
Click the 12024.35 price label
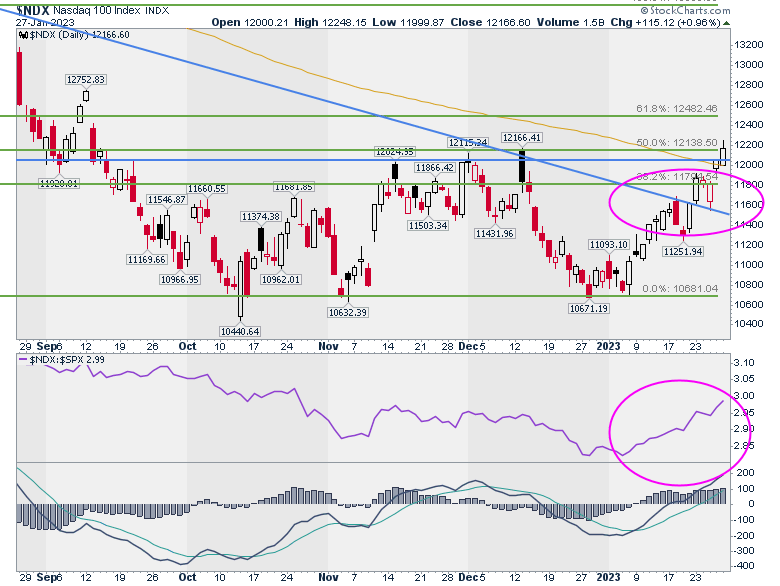395,152
